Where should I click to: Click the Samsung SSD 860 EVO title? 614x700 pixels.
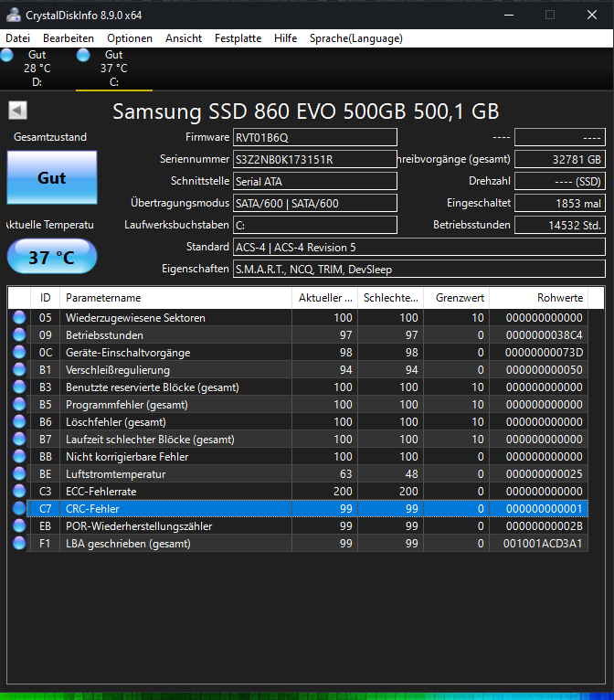[x=306, y=111]
